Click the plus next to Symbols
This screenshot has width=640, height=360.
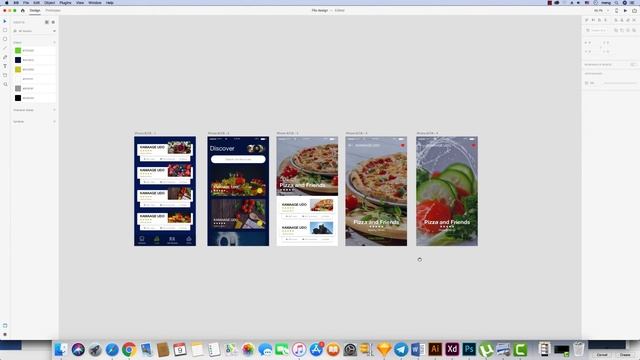(x=54, y=122)
